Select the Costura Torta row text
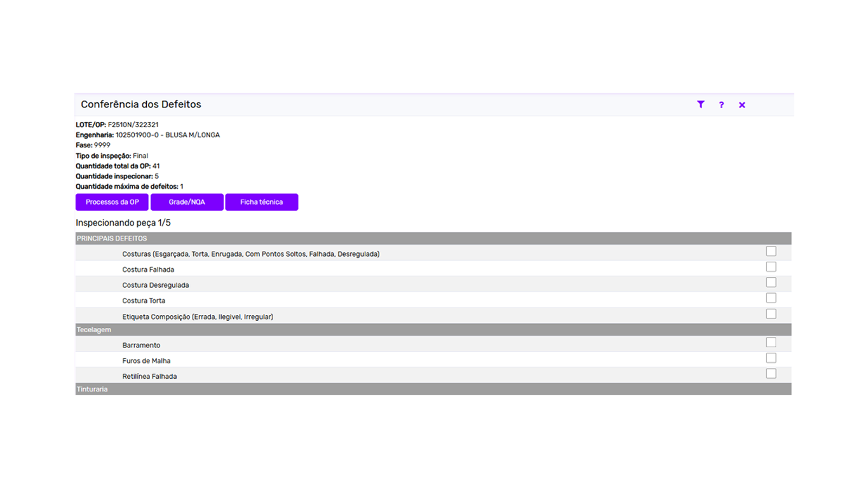 pyautogui.click(x=144, y=301)
